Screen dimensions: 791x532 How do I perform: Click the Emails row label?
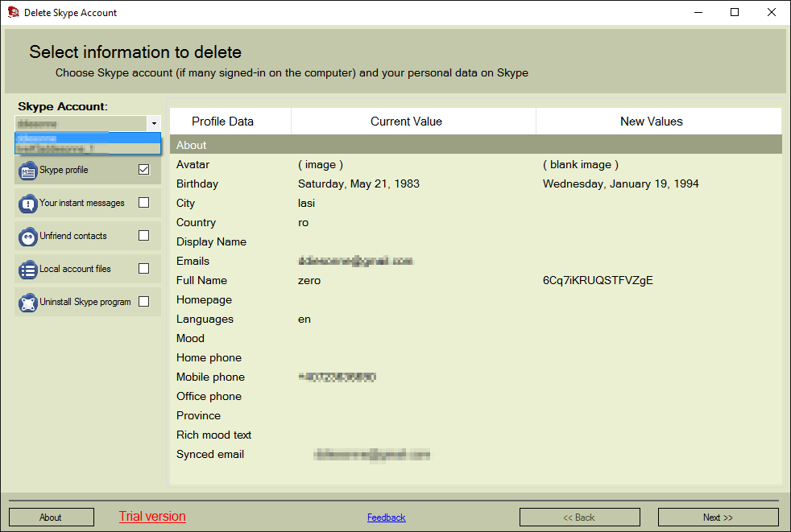point(193,262)
